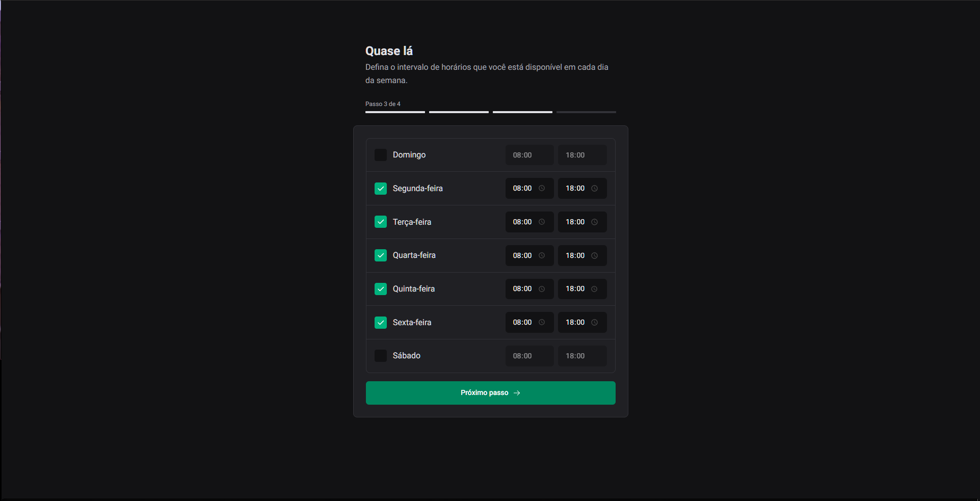Click the disabled Domingo end time field
Screen dimensions: 980x501
(582, 155)
